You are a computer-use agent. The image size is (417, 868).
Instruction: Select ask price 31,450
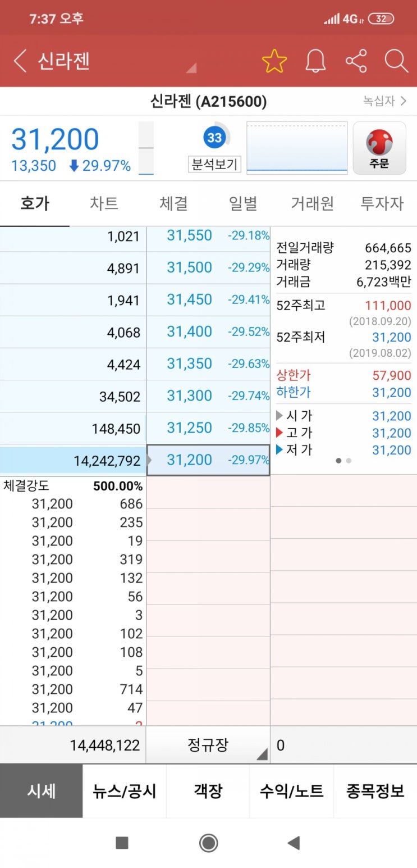pos(208,300)
